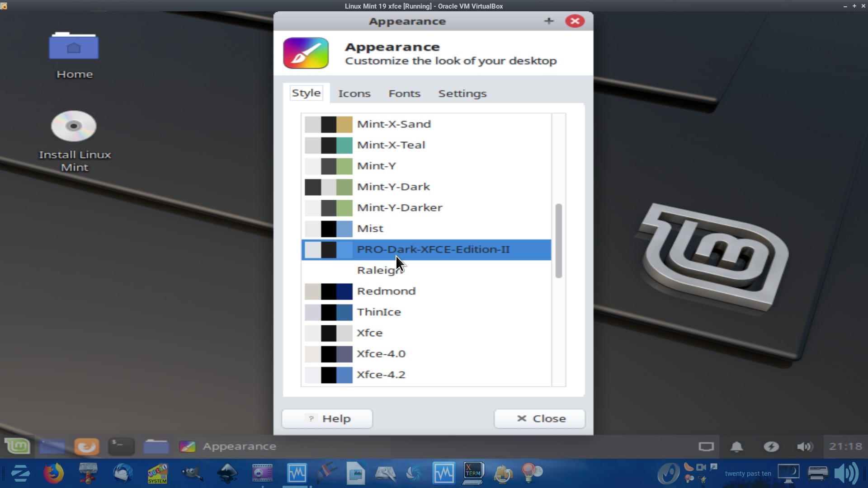
Task: Click the notification bell icon
Action: click(x=736, y=446)
